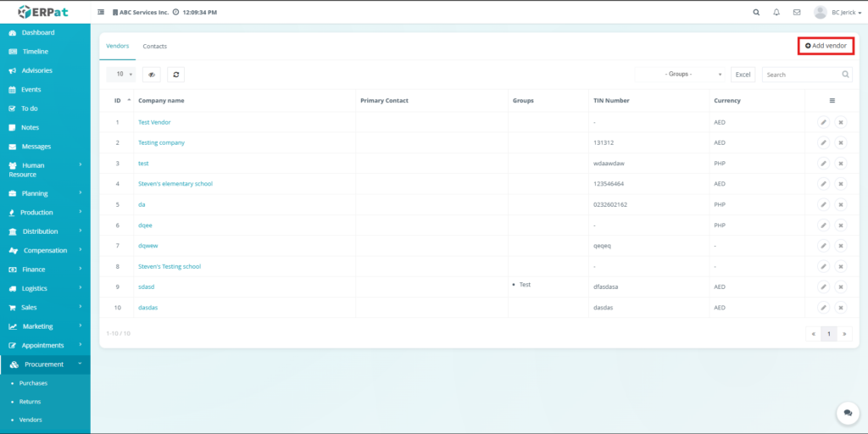Open Marketing in the sidebar
Screen dimensions: 868x434
coord(45,326)
